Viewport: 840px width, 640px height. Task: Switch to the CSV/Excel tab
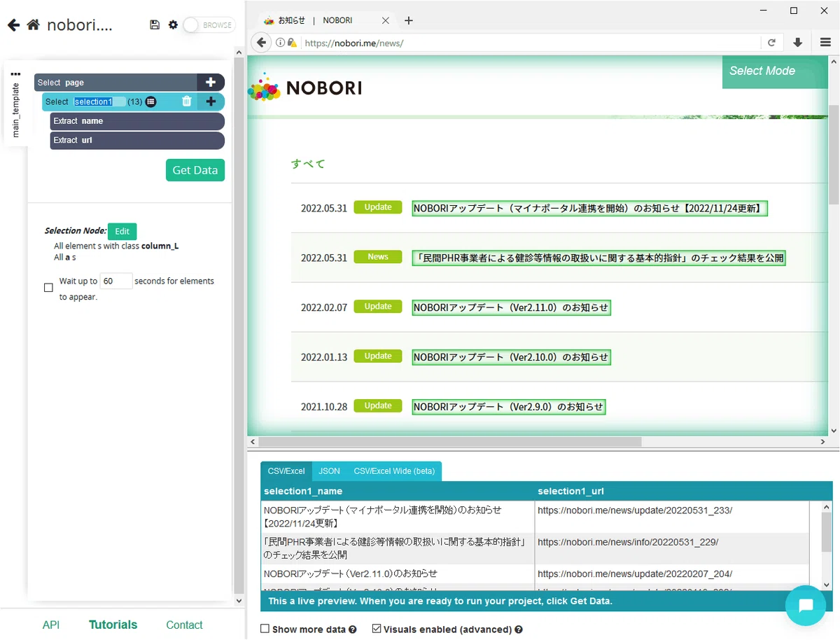click(286, 471)
